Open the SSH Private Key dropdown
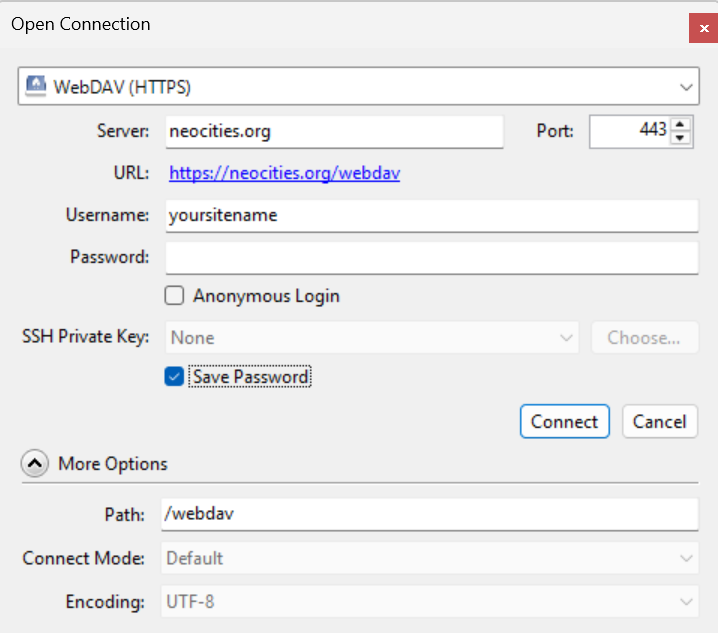 (372, 338)
